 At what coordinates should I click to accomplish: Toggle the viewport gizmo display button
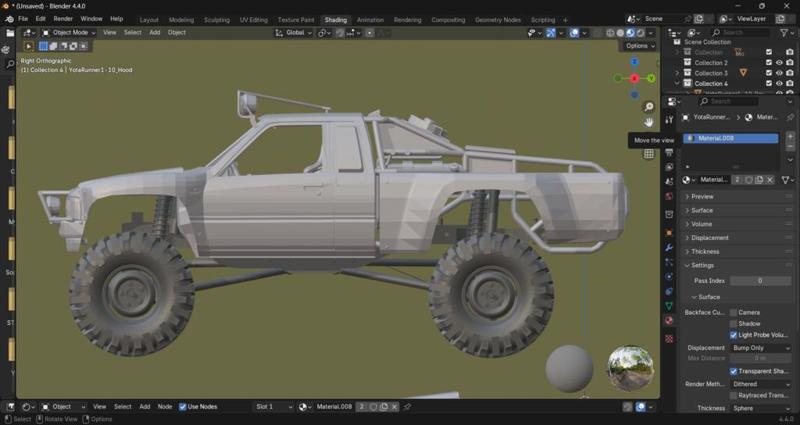pyautogui.click(x=551, y=33)
